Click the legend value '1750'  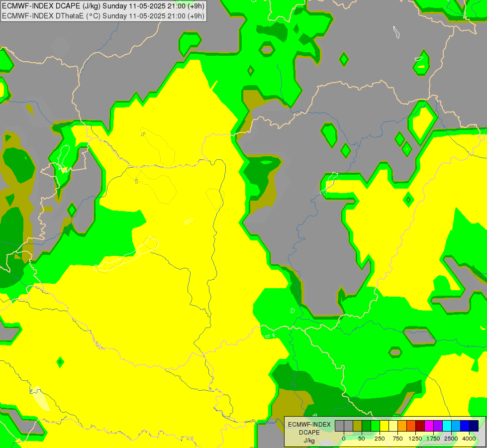(433, 439)
